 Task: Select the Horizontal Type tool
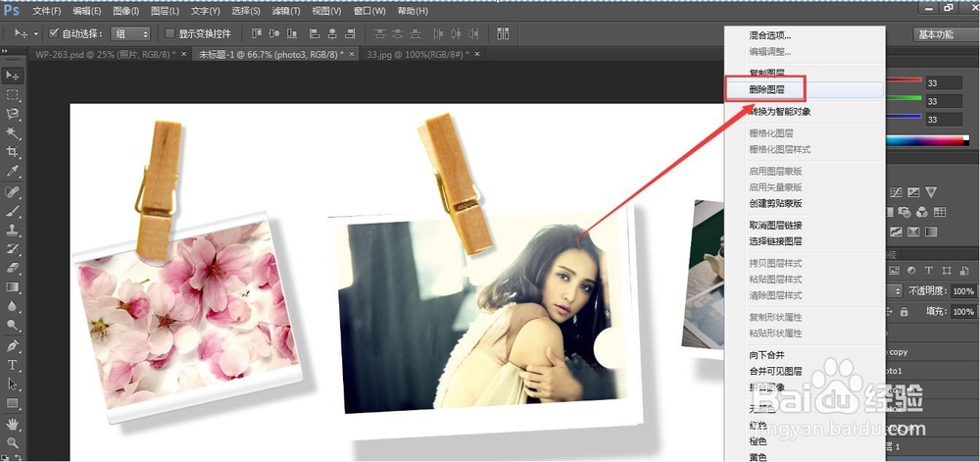tap(13, 365)
